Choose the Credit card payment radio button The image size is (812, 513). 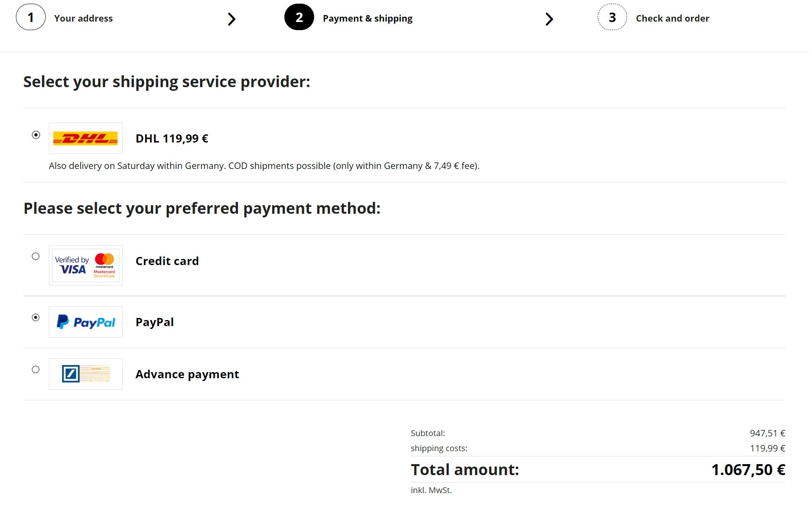[x=36, y=256]
